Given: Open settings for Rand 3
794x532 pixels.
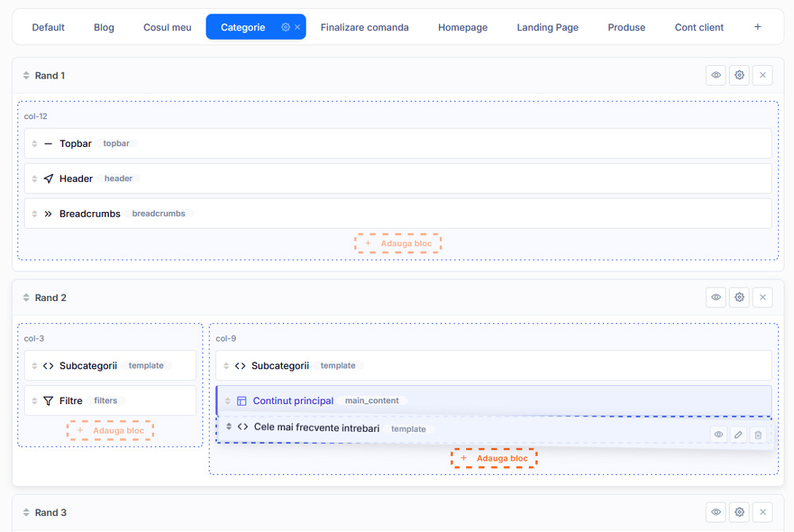Looking at the screenshot, I should tap(739, 512).
